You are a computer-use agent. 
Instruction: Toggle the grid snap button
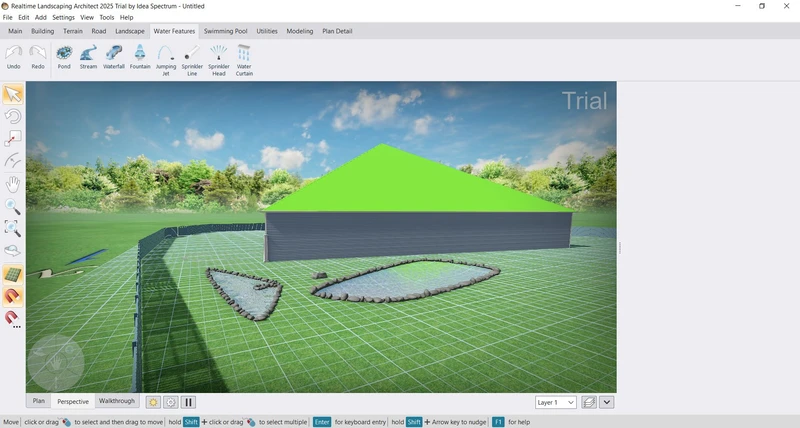(x=13, y=274)
